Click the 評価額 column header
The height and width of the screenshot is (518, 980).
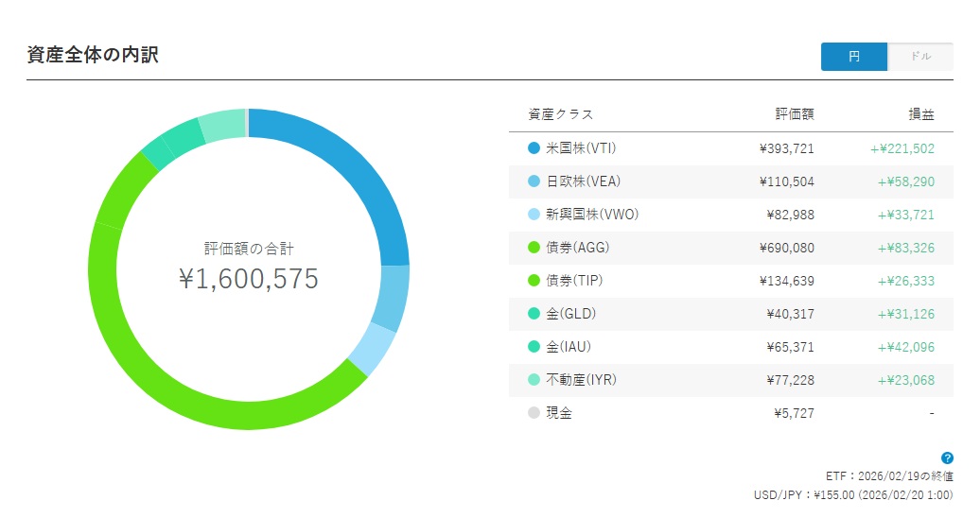[x=794, y=114]
